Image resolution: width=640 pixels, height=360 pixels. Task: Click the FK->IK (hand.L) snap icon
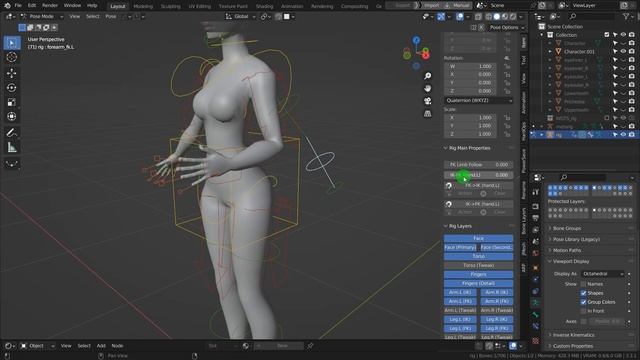449,185
